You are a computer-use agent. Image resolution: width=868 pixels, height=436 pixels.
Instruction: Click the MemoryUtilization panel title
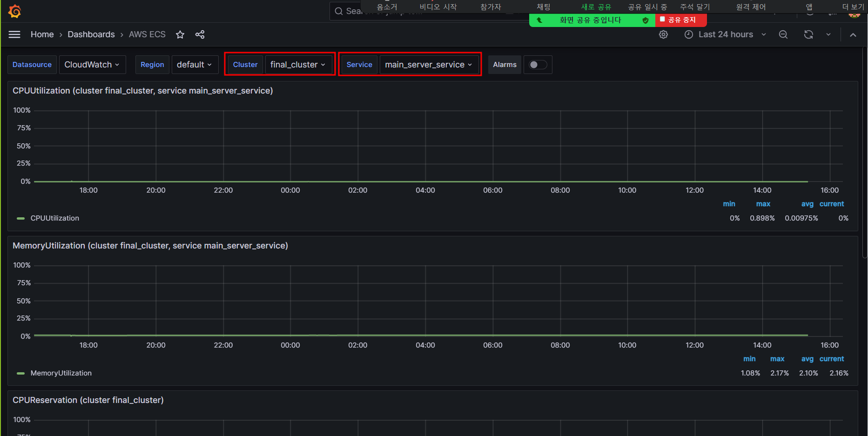150,246
